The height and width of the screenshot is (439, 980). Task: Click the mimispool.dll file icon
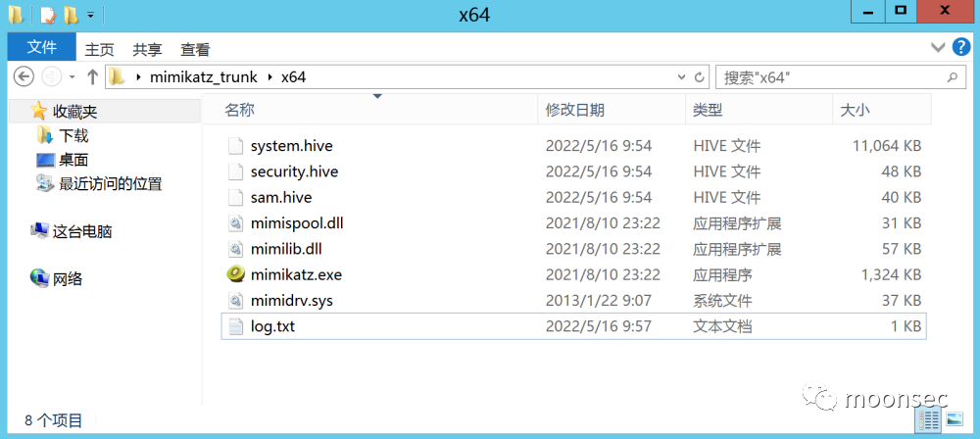coord(235,223)
